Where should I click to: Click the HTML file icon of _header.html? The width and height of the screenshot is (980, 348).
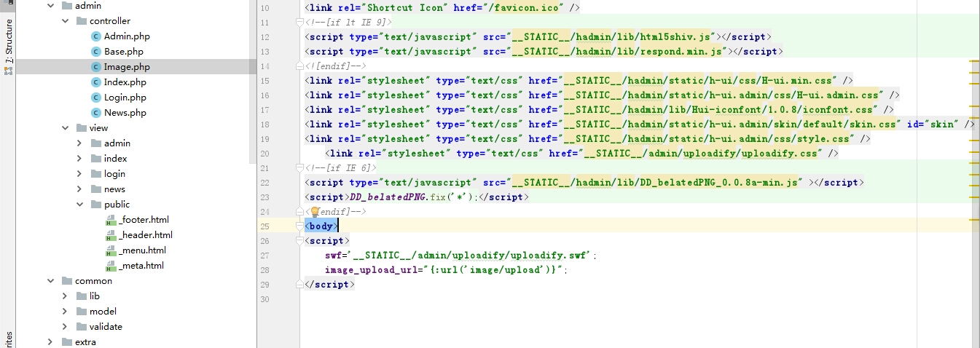coord(111,235)
